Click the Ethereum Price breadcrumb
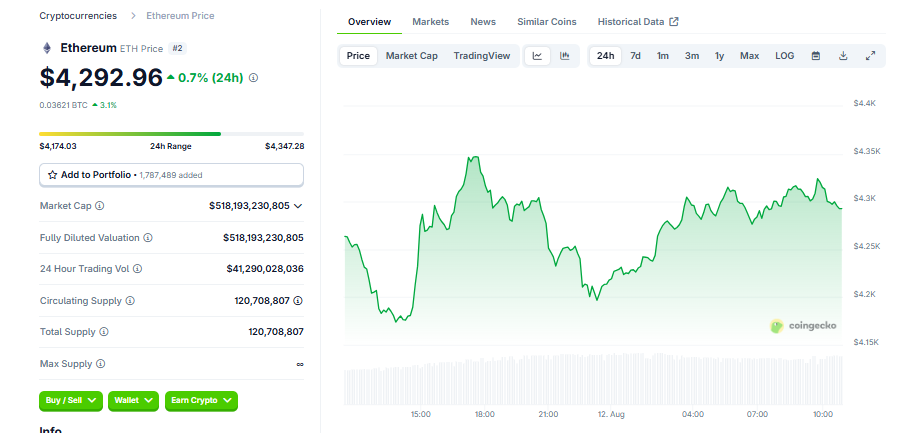The image size is (910, 433). tap(180, 16)
